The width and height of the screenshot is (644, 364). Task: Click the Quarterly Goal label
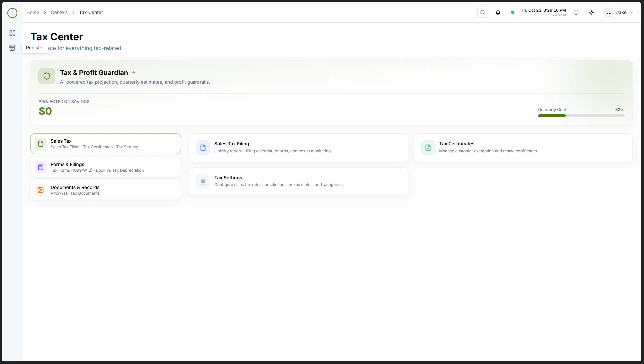click(x=552, y=110)
